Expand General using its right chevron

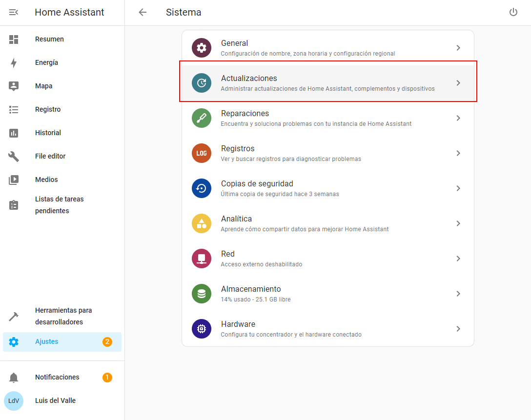tap(458, 48)
